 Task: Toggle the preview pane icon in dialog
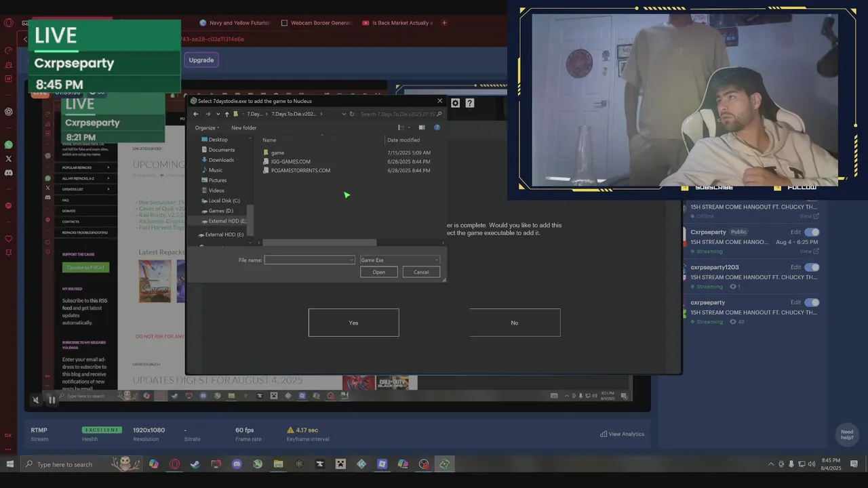(x=422, y=127)
